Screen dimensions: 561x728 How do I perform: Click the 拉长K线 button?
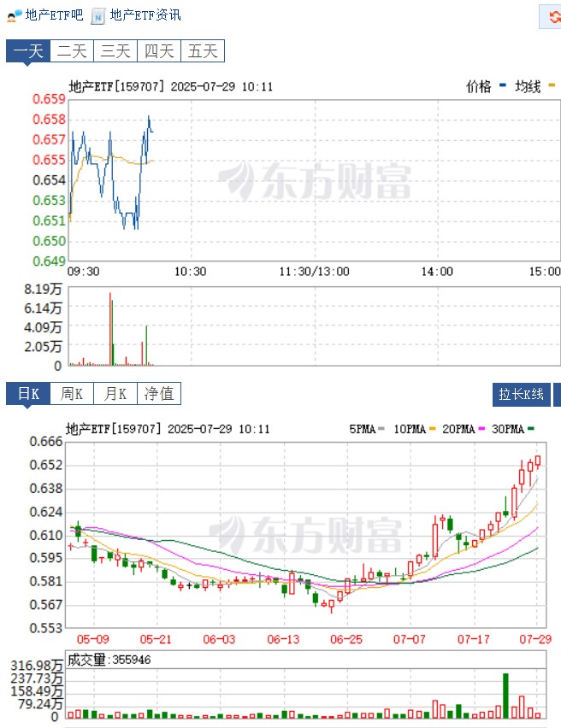point(522,395)
